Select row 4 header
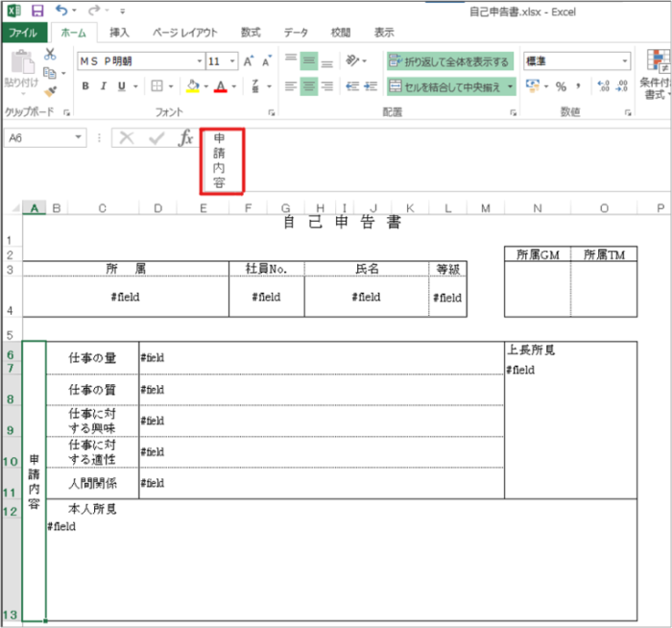 tap(11, 297)
